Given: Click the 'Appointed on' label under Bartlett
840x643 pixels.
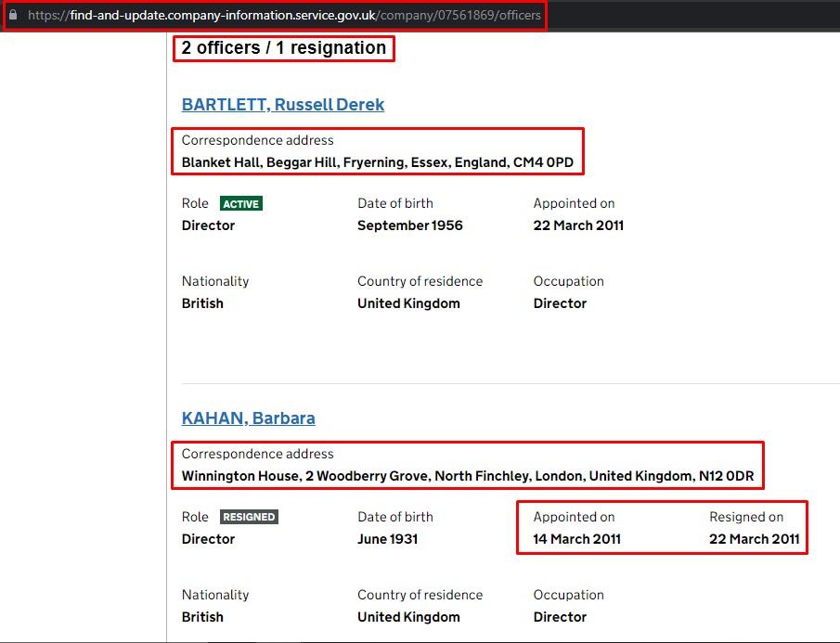Looking at the screenshot, I should pos(574,203).
